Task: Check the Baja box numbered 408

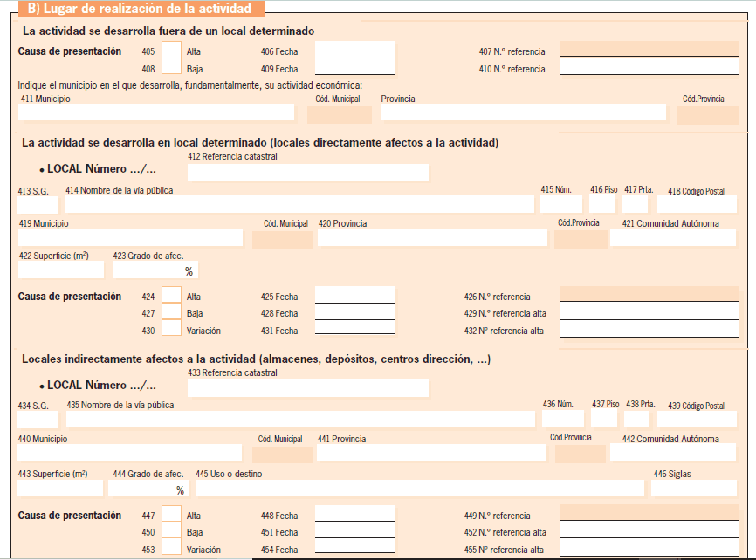Action: pos(171,66)
